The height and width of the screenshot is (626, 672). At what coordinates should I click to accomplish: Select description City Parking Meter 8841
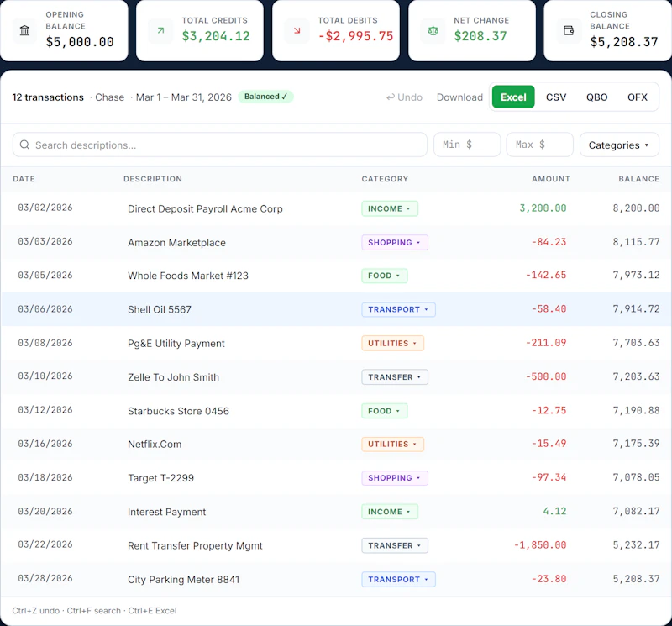pos(183,580)
